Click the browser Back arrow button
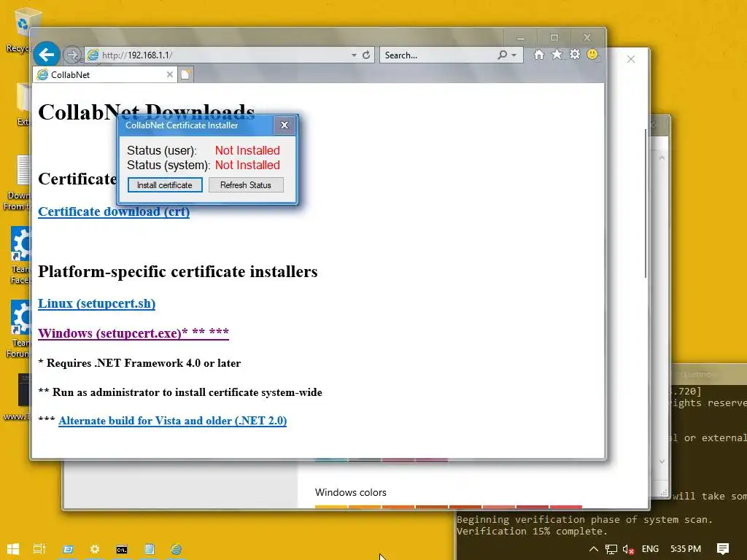This screenshot has width=747, height=560. pos(46,55)
